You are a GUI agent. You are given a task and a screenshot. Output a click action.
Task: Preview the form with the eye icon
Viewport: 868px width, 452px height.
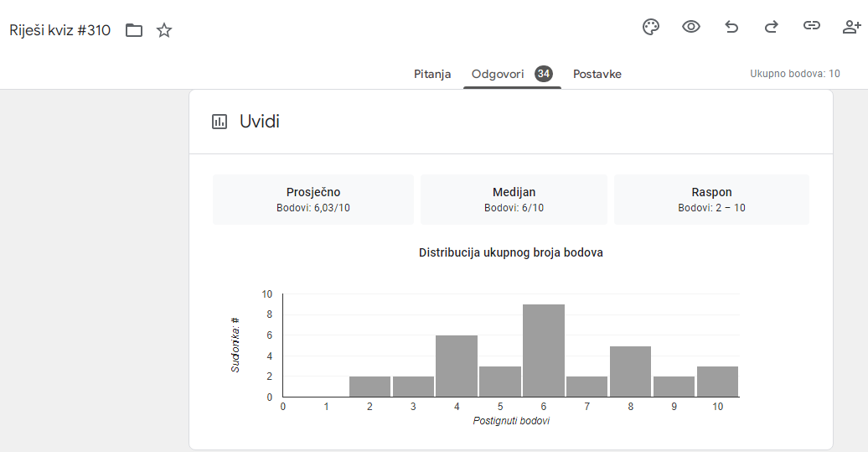691,27
